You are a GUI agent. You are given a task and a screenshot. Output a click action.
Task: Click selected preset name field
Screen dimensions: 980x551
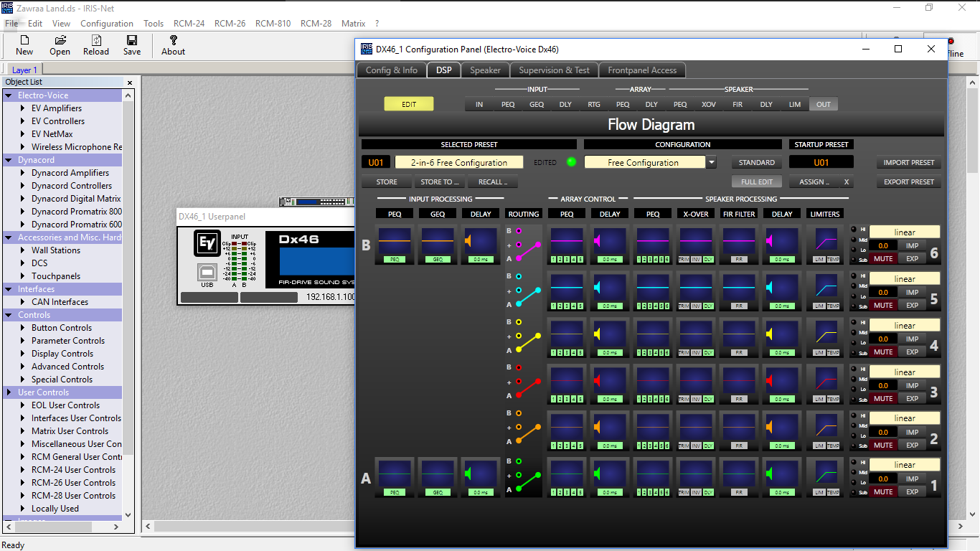pyautogui.click(x=459, y=162)
